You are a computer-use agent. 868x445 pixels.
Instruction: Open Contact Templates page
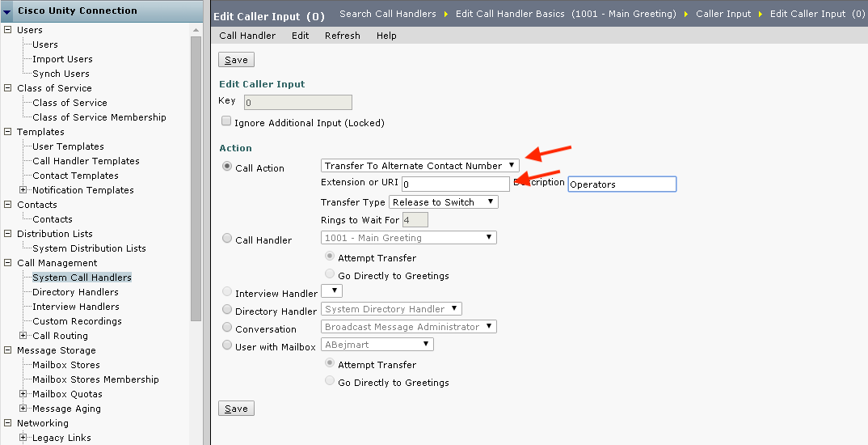pos(75,175)
